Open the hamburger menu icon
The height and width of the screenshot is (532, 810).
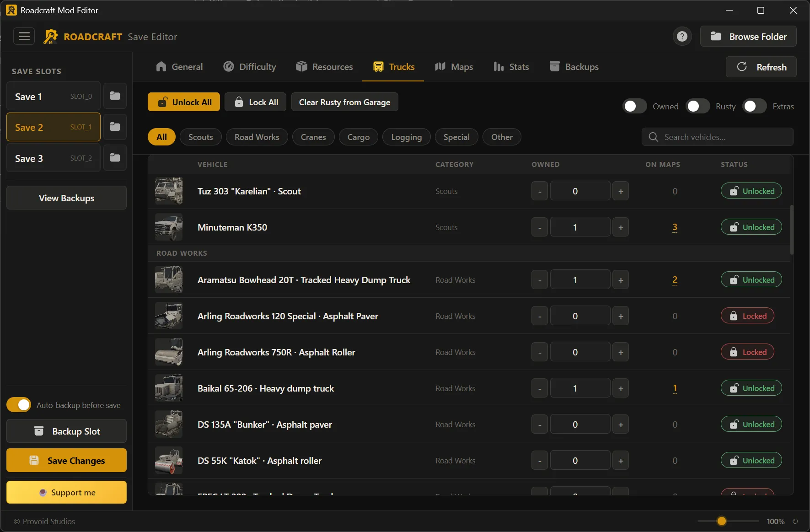click(24, 36)
